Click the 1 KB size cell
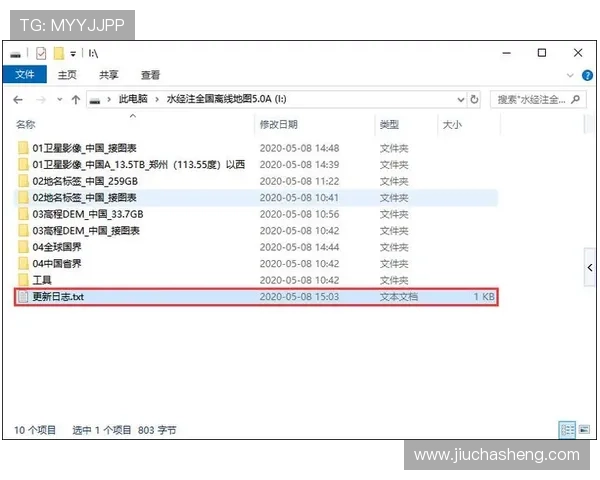Viewport: 600px width, 480px height. [x=484, y=297]
